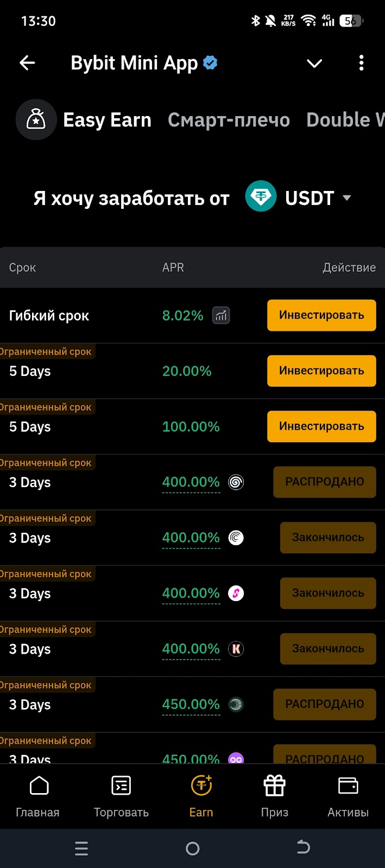385x868 pixels.
Task: Open the Prize gift icon
Action: point(274,786)
